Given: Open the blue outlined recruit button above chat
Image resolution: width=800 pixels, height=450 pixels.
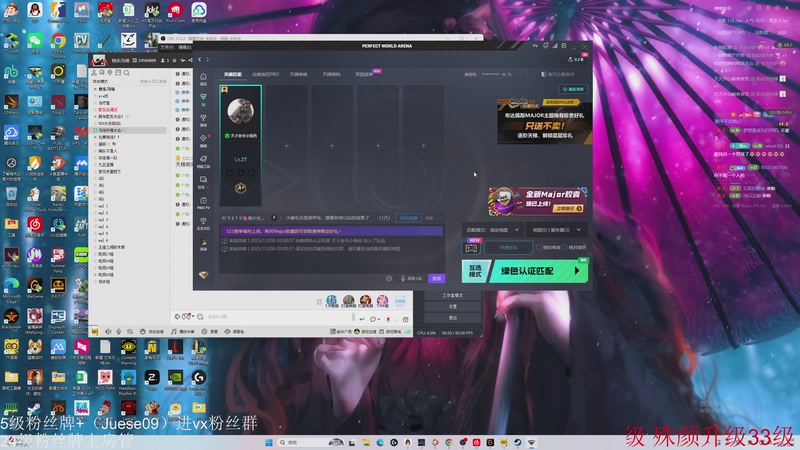Looking at the screenshot, I should [x=408, y=218].
